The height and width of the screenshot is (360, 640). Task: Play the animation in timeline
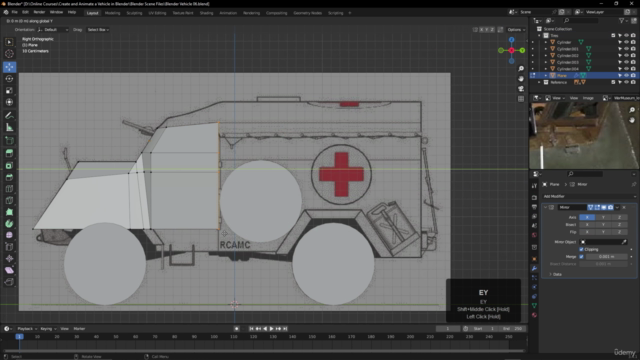[271, 329]
